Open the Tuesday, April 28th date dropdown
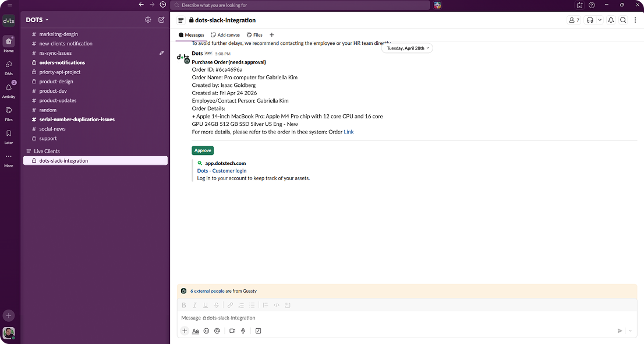 click(x=408, y=48)
